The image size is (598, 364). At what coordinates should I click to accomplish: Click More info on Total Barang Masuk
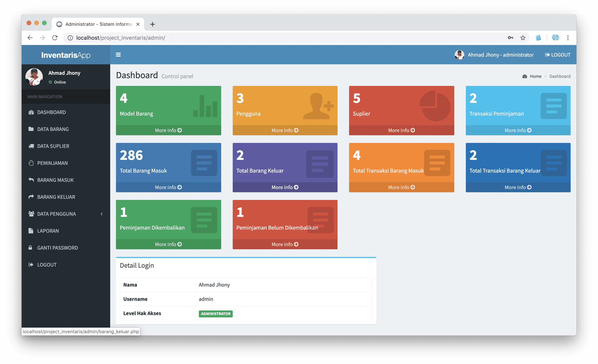(x=168, y=187)
